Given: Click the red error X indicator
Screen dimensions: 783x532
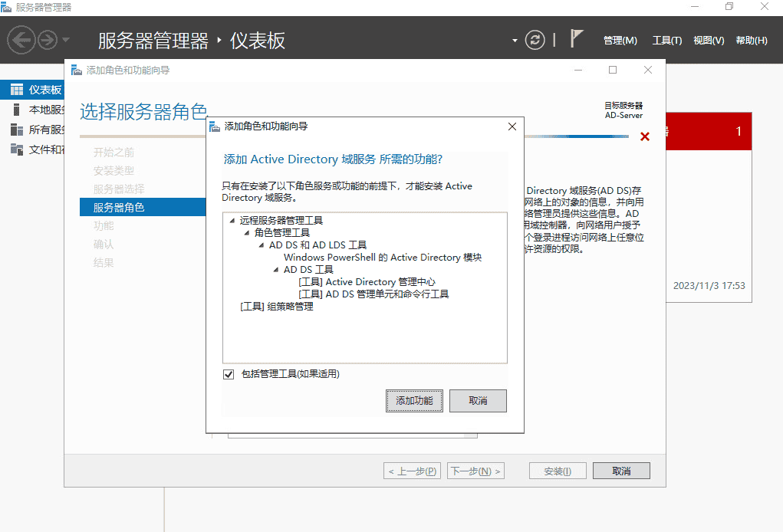Looking at the screenshot, I should pos(644,136).
